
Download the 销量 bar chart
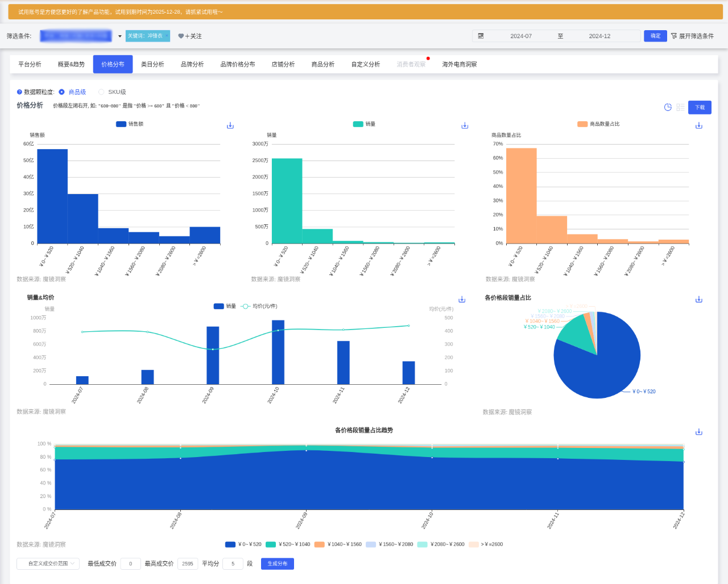[x=465, y=125]
